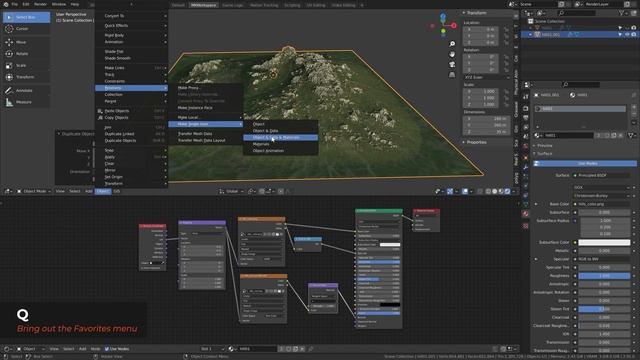Toggle Use Nodes checkbox in node editor

107,349
